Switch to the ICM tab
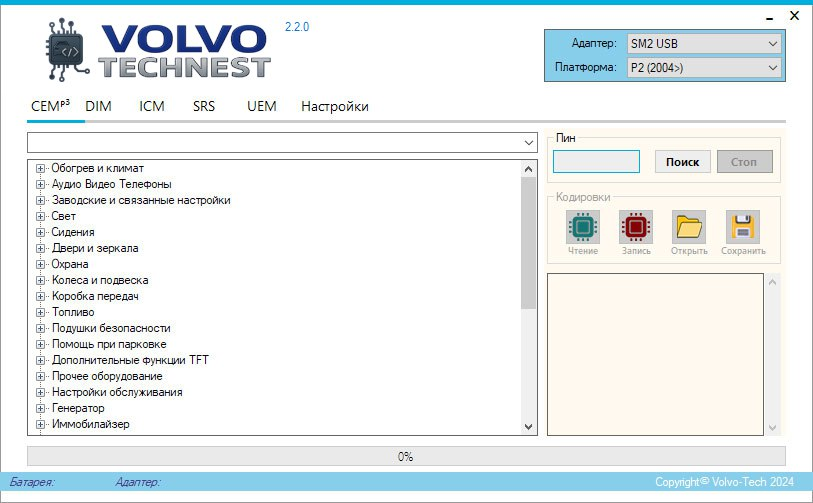 [151, 106]
